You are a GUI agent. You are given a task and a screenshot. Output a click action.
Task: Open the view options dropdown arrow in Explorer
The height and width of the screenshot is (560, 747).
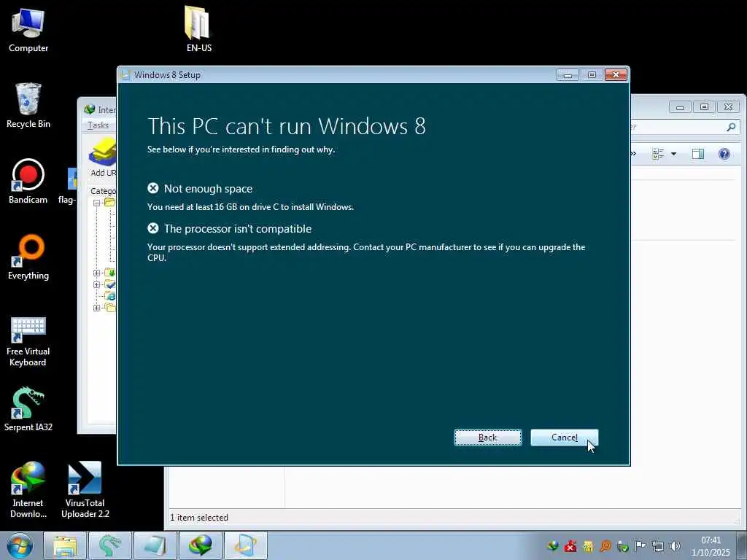pyautogui.click(x=673, y=154)
